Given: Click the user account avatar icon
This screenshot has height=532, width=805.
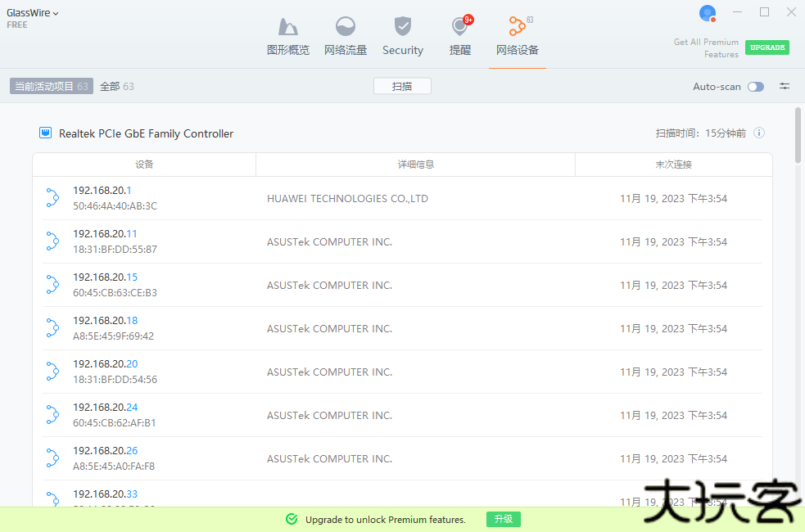Looking at the screenshot, I should 708,13.
